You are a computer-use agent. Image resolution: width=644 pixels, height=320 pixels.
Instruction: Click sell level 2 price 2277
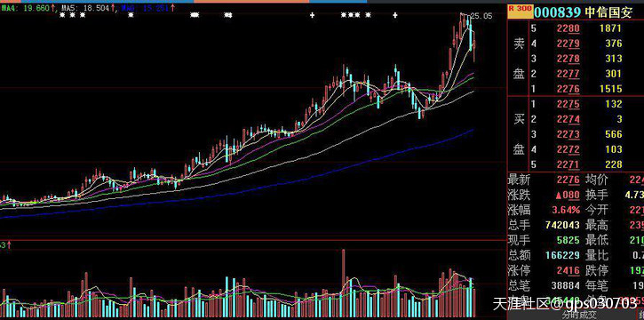pyautogui.click(x=568, y=74)
